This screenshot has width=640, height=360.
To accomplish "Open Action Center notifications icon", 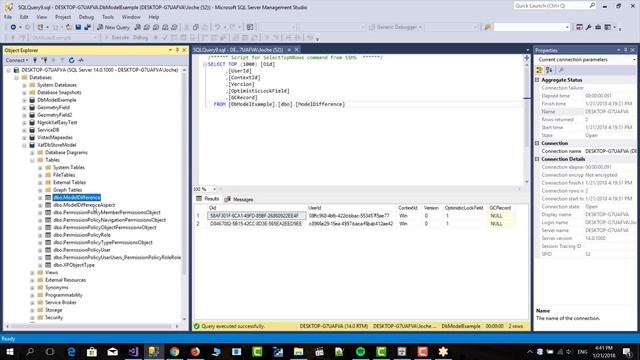I will 627,351.
